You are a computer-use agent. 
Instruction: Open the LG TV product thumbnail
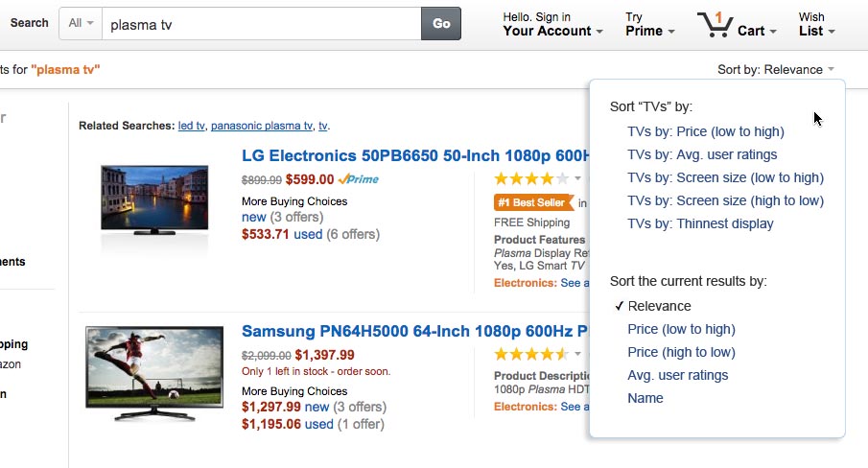tap(154, 200)
